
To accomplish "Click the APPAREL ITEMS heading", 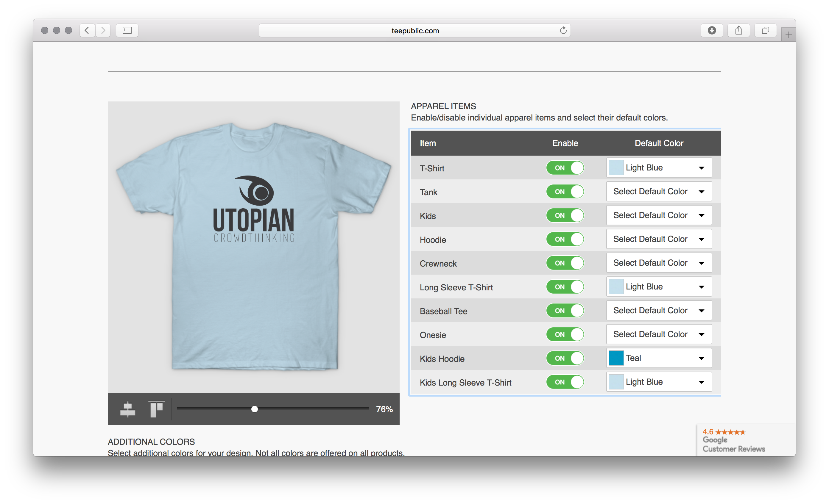I will [x=443, y=106].
